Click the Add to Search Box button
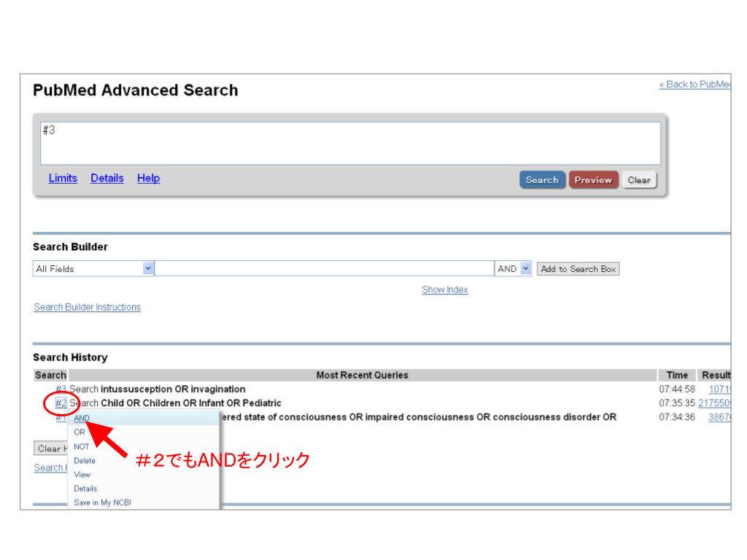The width and height of the screenshot is (747, 560). pos(578,269)
